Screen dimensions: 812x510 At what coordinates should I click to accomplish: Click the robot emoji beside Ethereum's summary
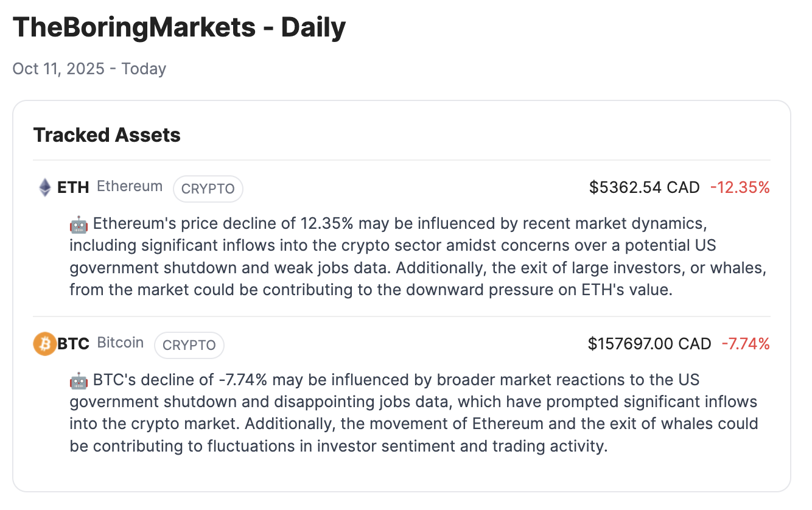[x=79, y=225]
